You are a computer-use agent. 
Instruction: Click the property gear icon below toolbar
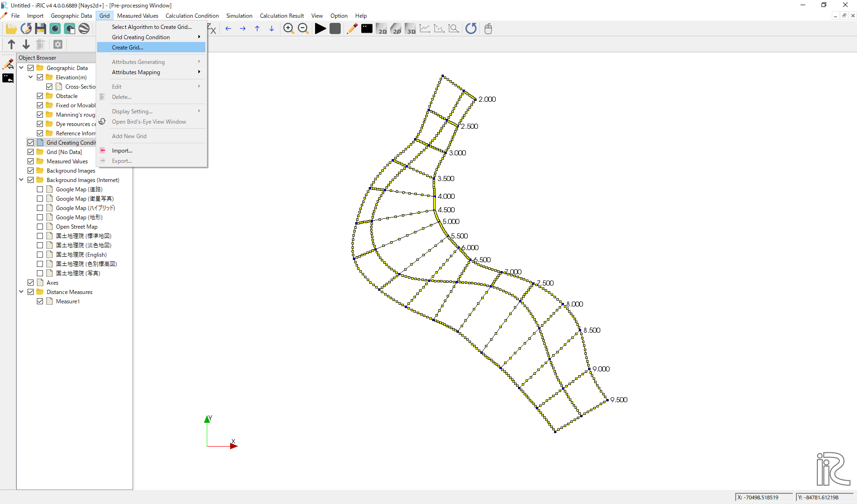[x=58, y=44]
